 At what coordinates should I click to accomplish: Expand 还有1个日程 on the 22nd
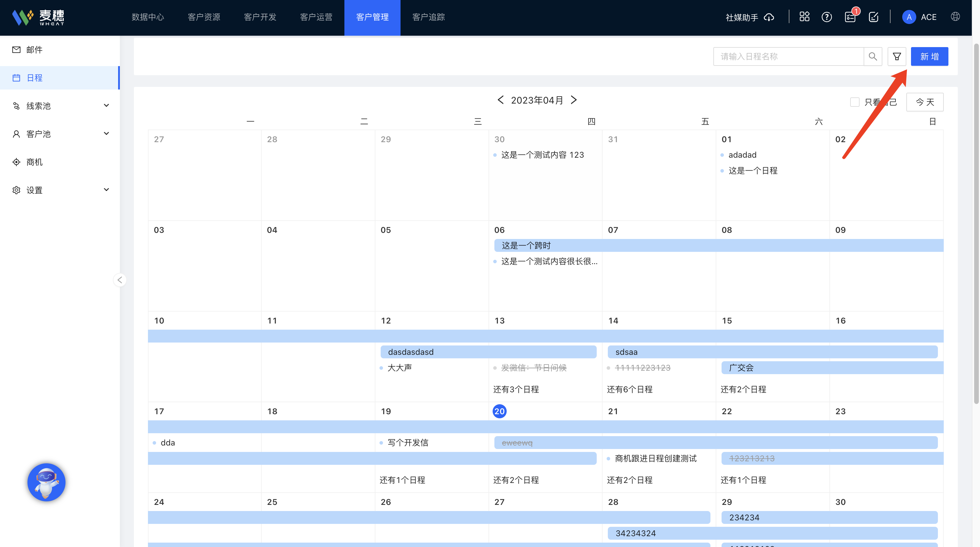point(743,480)
